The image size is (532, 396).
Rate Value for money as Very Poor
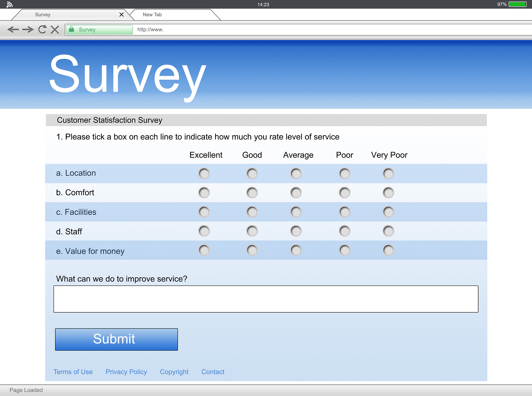pos(388,250)
